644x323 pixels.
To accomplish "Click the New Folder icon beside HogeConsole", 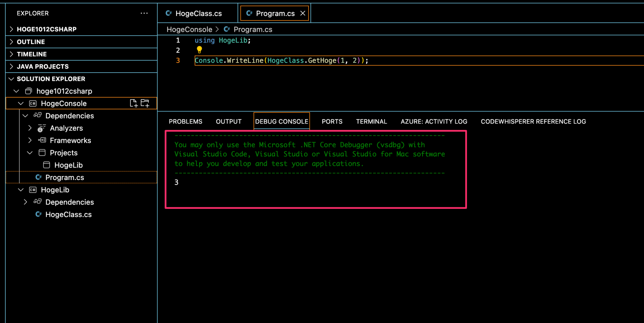I will point(145,103).
